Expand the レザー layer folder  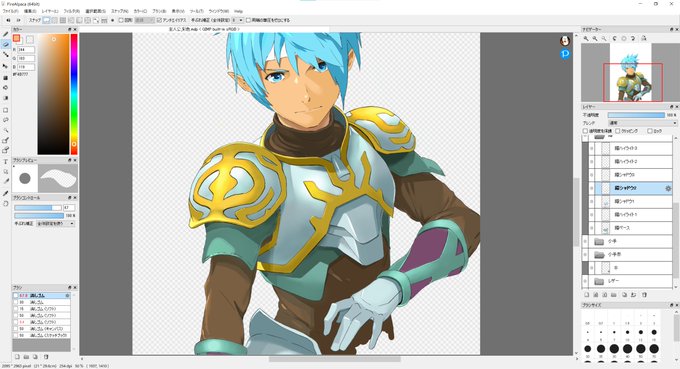(599, 281)
